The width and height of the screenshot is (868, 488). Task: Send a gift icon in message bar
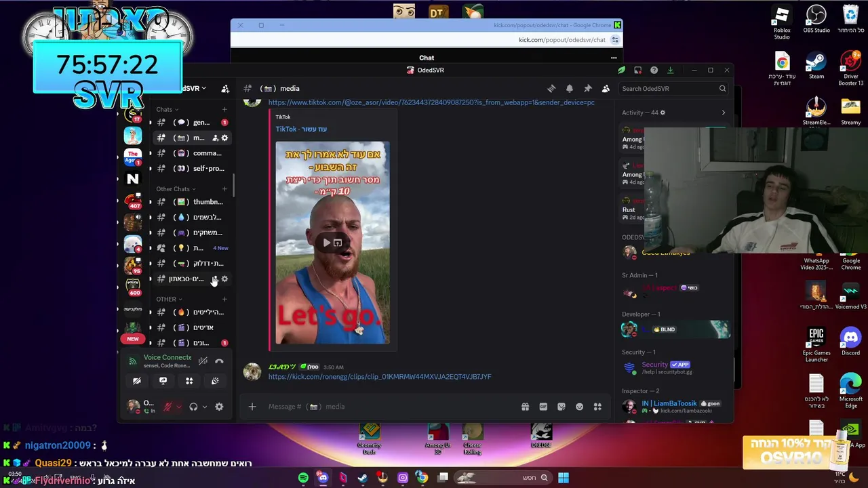(525, 407)
